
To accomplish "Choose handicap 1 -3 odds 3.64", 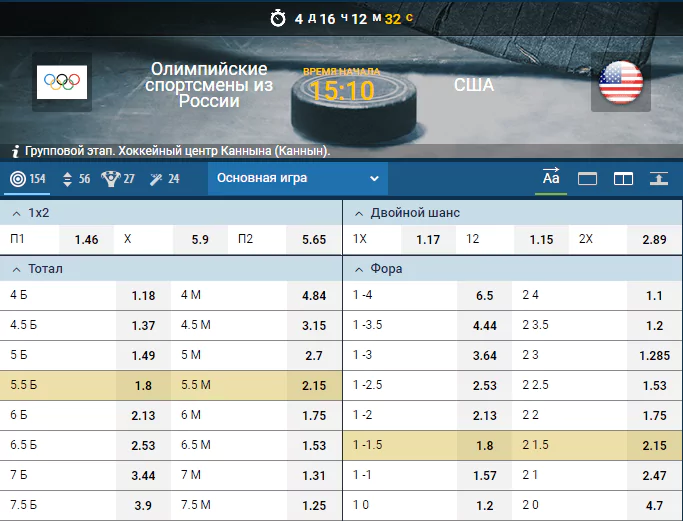I will coord(484,356).
